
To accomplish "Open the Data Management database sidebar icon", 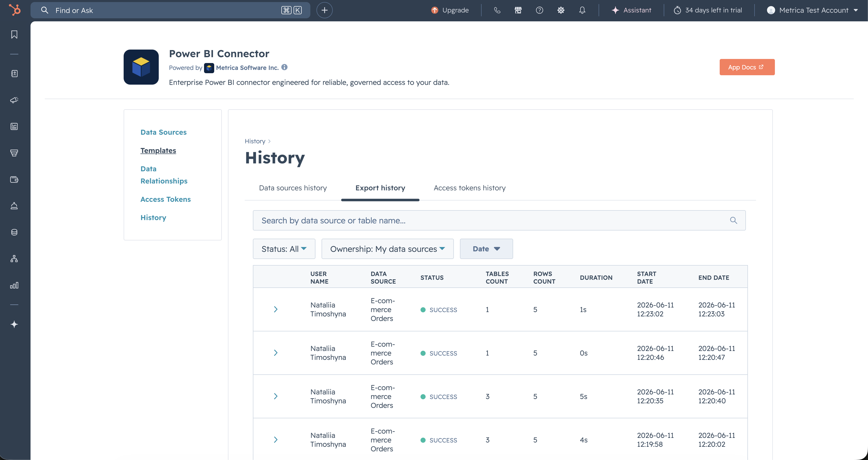I will tap(14, 232).
